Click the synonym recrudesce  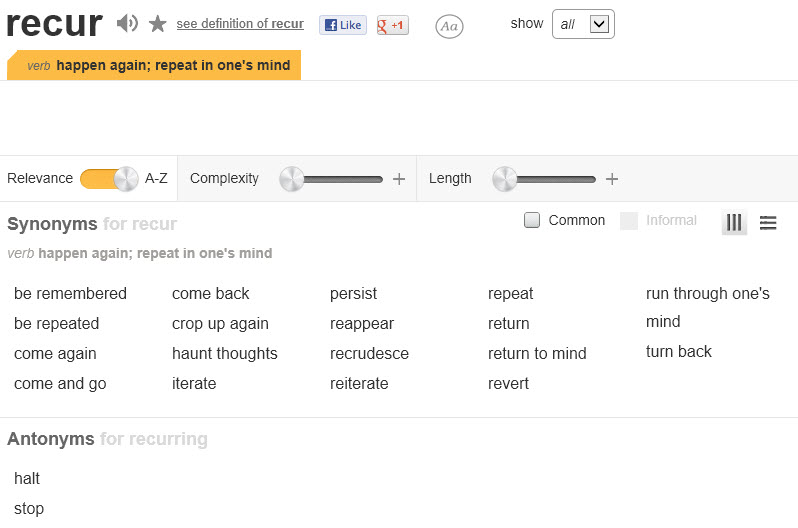pos(369,353)
